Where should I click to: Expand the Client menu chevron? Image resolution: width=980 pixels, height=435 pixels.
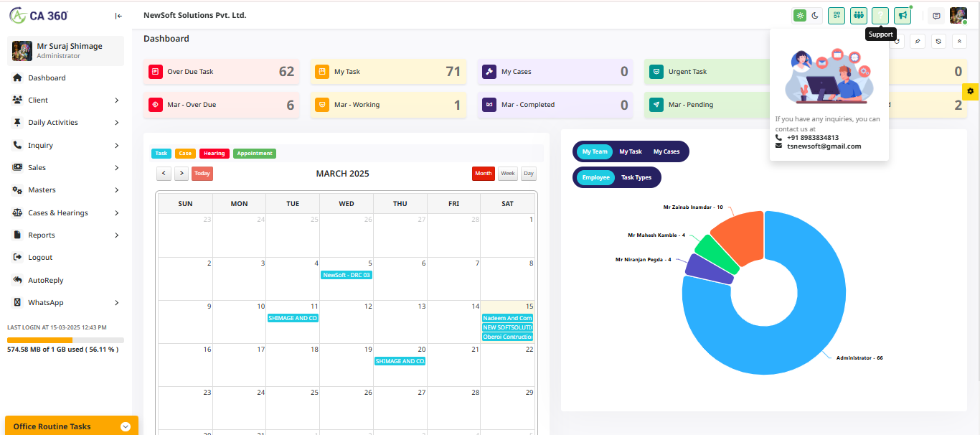pos(117,100)
